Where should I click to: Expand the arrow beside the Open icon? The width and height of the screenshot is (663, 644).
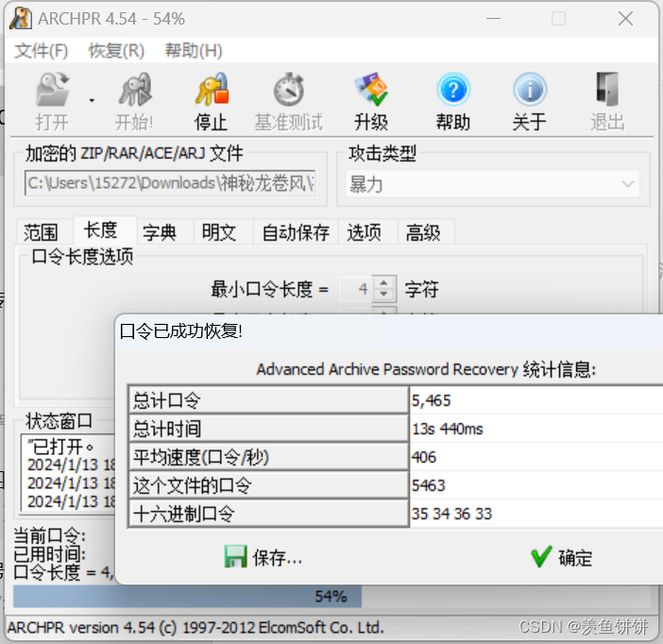tap(92, 101)
